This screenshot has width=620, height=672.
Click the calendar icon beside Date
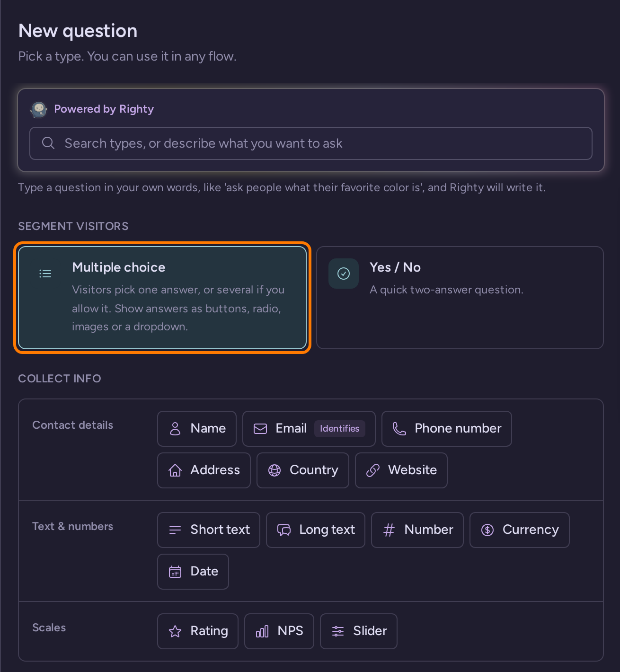pos(175,572)
